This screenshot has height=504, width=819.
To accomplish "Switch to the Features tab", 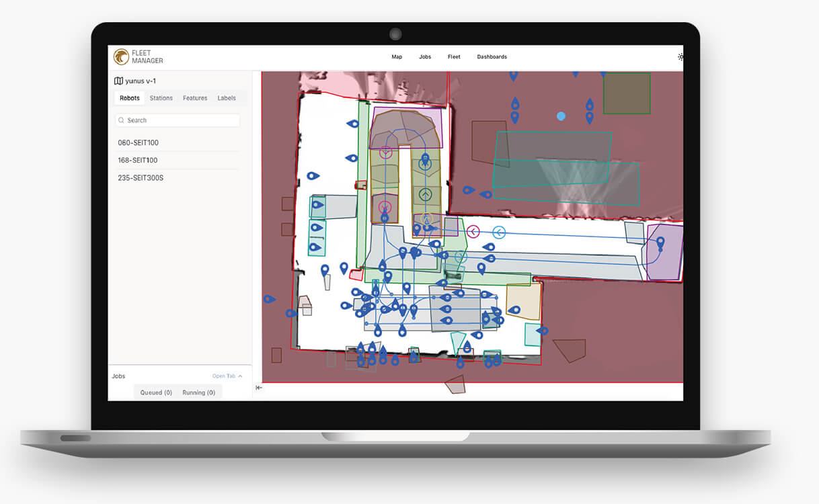I will point(195,98).
